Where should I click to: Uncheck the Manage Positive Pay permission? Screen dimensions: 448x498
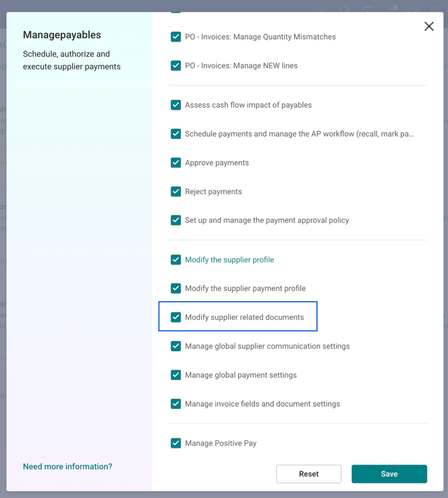click(x=176, y=443)
